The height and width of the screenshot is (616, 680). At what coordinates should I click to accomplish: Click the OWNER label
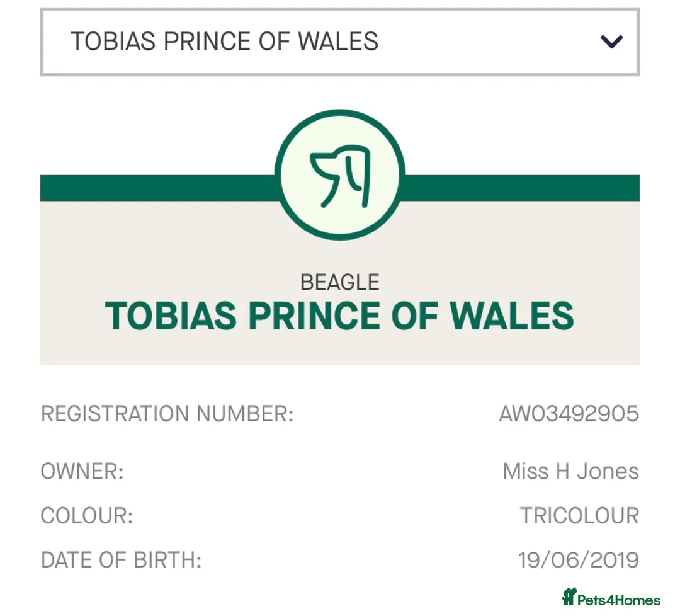tap(82, 471)
